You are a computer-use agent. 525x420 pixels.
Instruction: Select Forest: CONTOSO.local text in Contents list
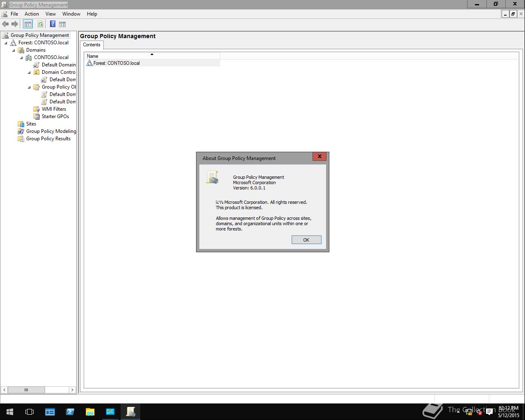click(116, 63)
